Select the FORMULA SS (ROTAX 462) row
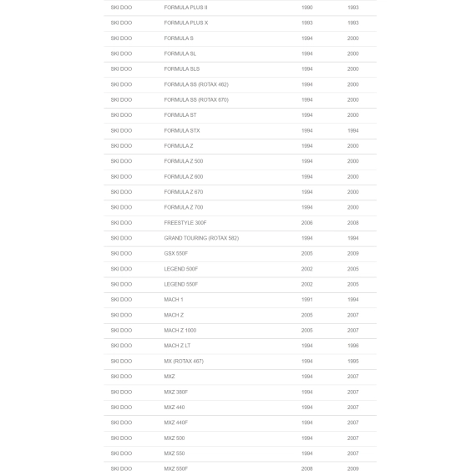 [240, 84]
